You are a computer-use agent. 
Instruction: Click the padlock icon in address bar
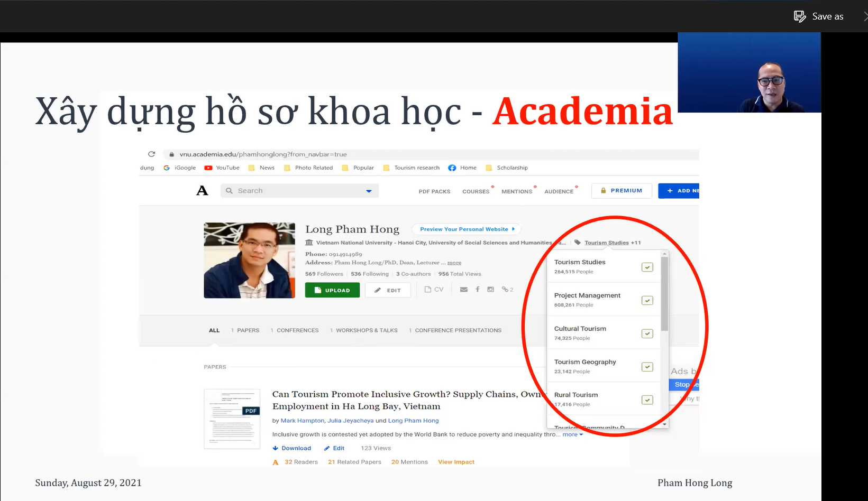pos(171,154)
